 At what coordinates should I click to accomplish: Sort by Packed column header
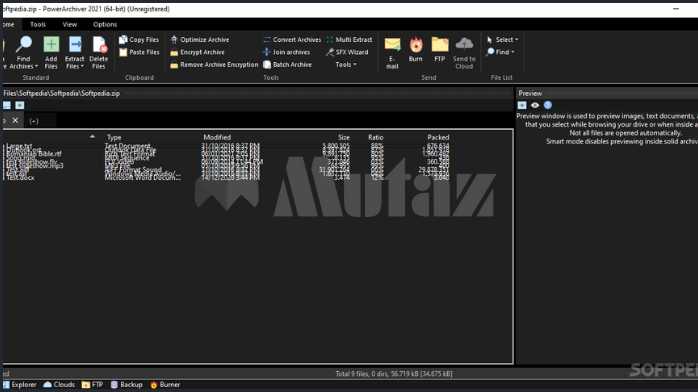tap(438, 137)
